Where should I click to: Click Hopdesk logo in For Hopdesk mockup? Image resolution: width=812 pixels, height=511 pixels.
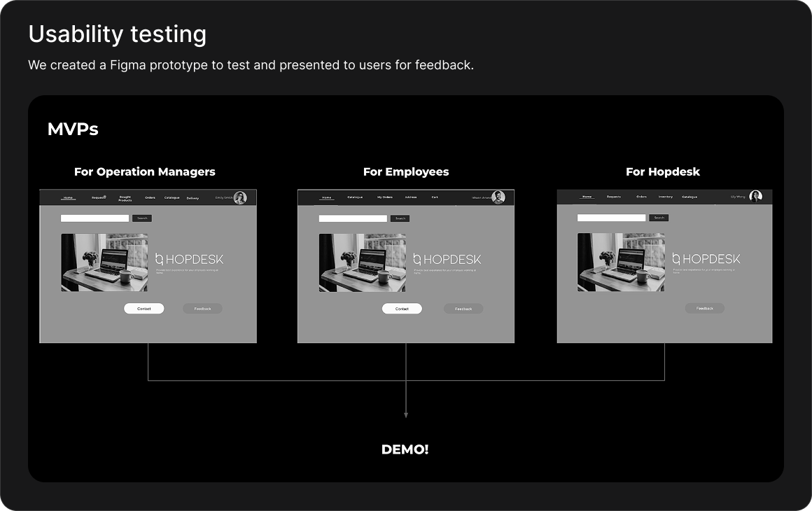(x=706, y=259)
